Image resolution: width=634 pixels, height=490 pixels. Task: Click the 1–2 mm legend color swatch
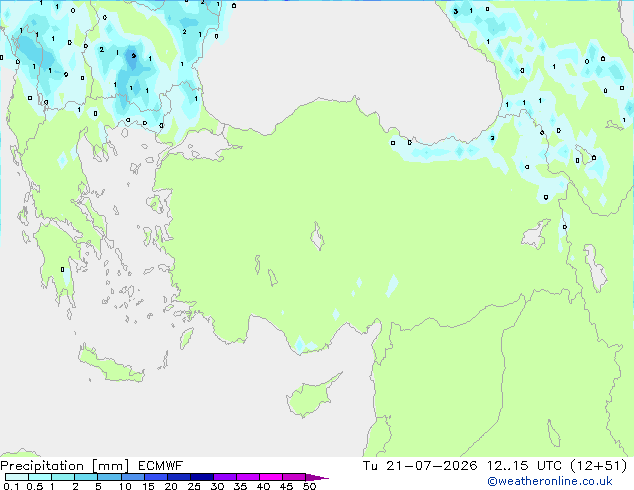pyautogui.click(x=63, y=477)
